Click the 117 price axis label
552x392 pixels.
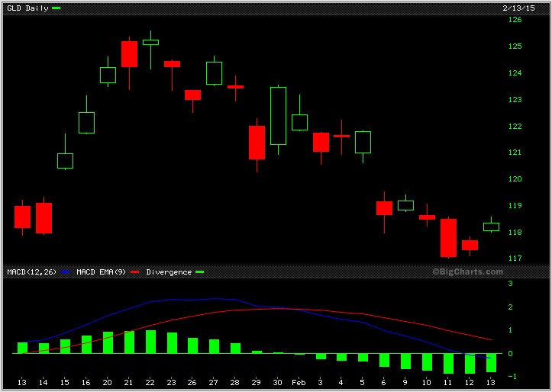point(515,259)
